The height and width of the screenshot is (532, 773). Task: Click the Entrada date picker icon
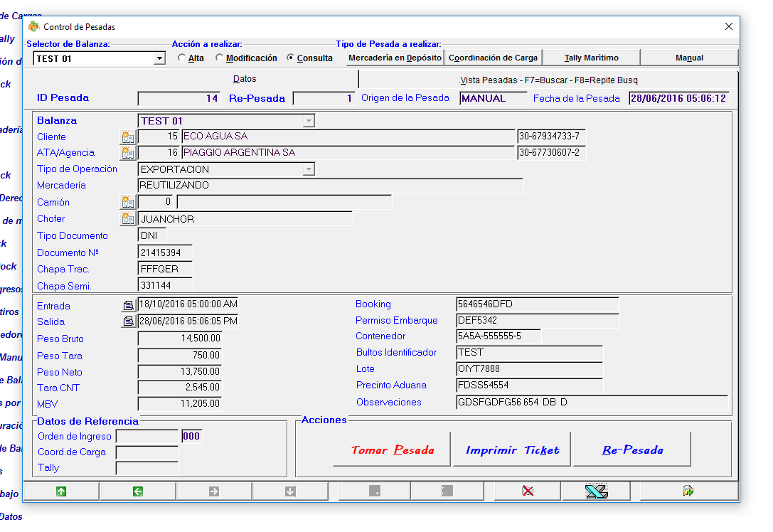coord(128,305)
